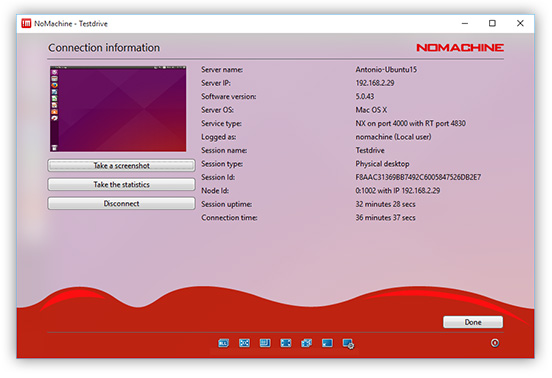Close the NoMachine Testdrive window
This screenshot has width=552, height=378.
[x=520, y=23]
